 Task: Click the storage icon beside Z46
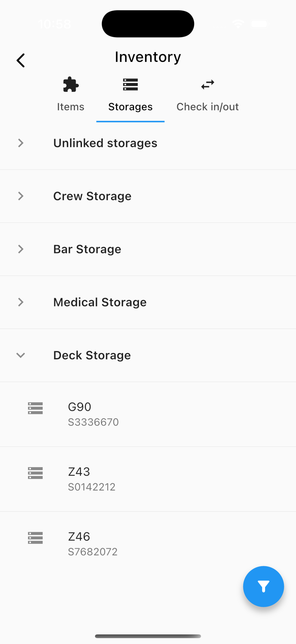[35, 538]
